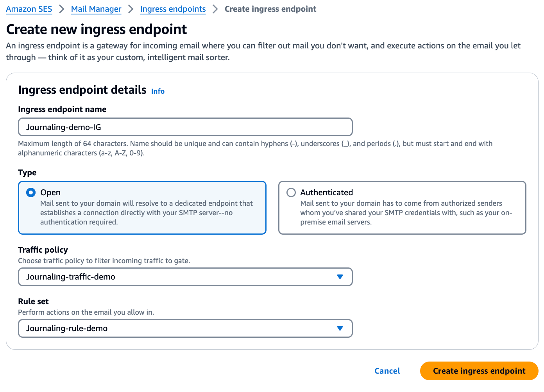Select the Authenticated type radio button
The image size is (544, 392).
(291, 192)
